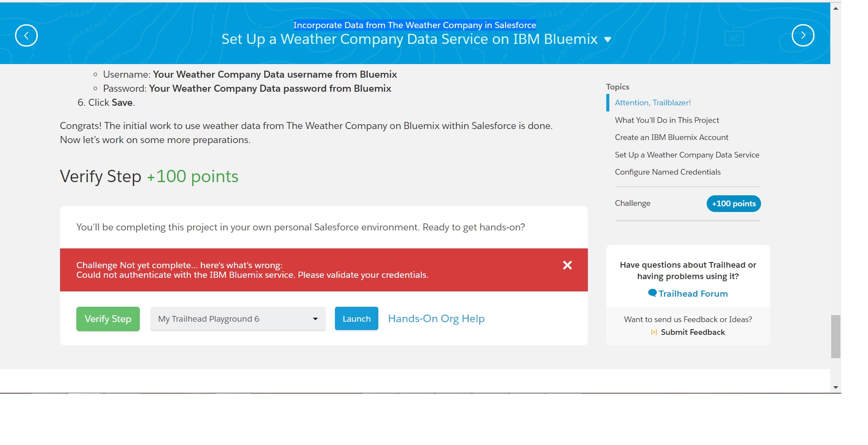Click the green Verify Step button
This screenshot has width=868, height=445.
tap(108, 319)
